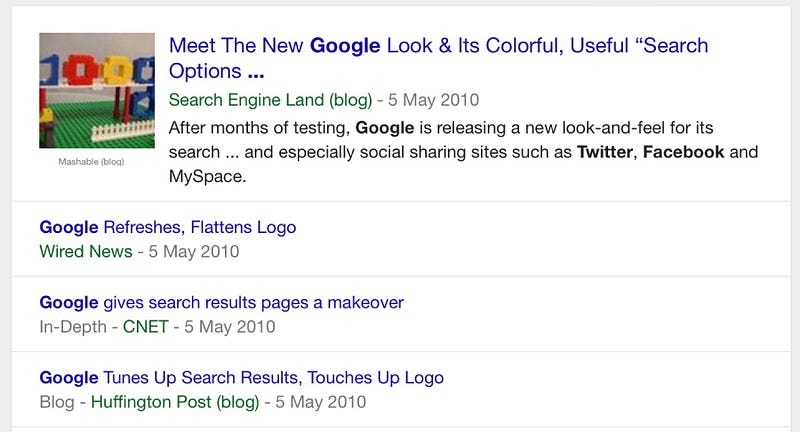Visit the Search Engine Land (blog) source

pos(270,99)
